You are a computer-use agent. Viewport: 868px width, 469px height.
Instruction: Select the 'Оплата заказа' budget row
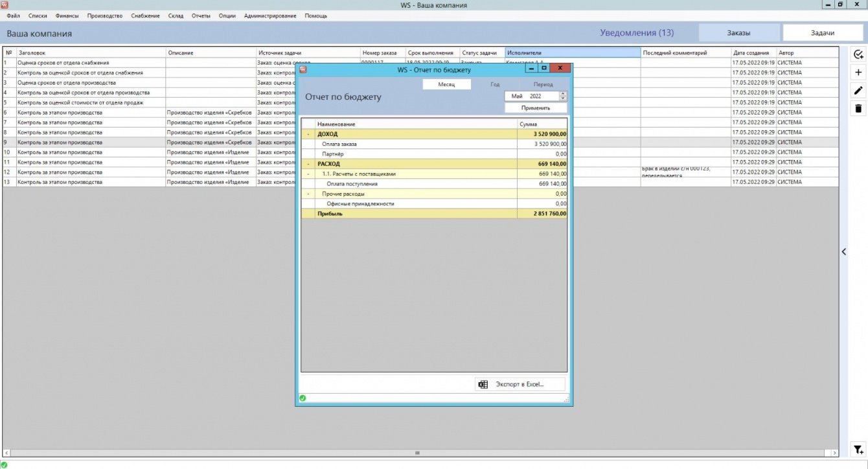click(435, 144)
